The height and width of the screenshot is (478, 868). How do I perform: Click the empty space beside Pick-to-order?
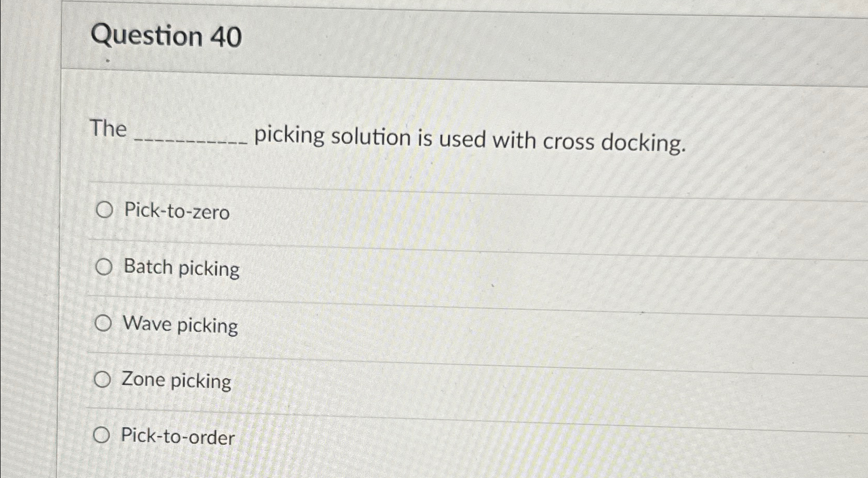(468, 436)
